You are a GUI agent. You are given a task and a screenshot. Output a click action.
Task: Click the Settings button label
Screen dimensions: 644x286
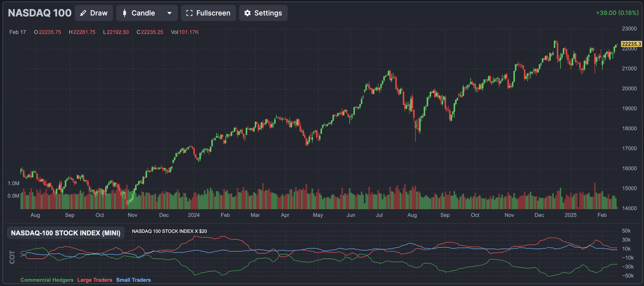[268, 13]
